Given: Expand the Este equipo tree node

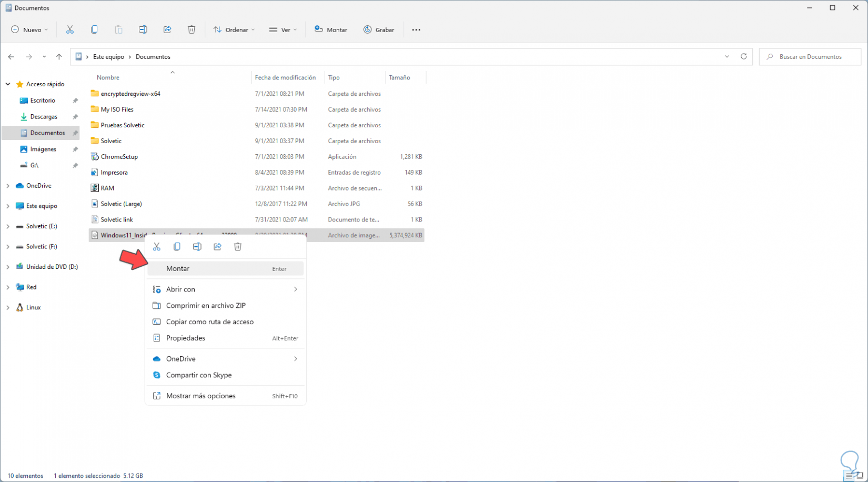Looking at the screenshot, I should (x=8, y=206).
